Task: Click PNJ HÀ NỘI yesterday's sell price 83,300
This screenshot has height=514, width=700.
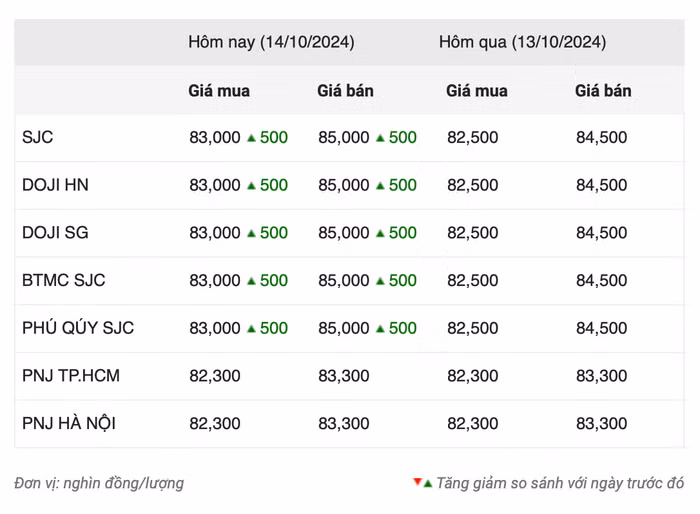Action: [x=601, y=424]
